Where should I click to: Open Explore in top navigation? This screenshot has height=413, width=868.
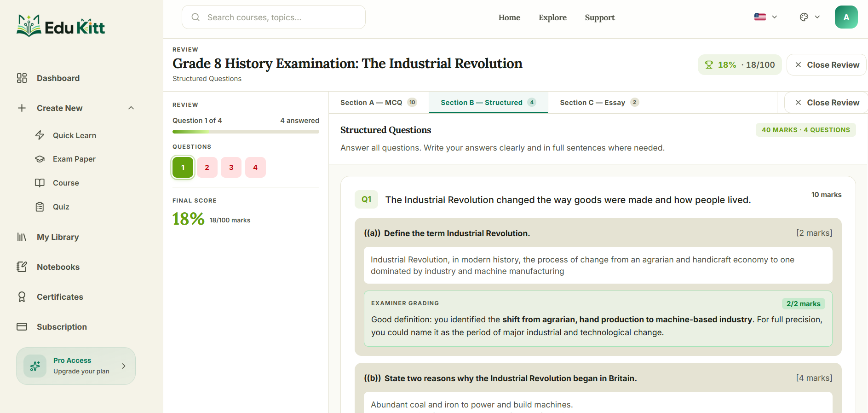pos(552,17)
